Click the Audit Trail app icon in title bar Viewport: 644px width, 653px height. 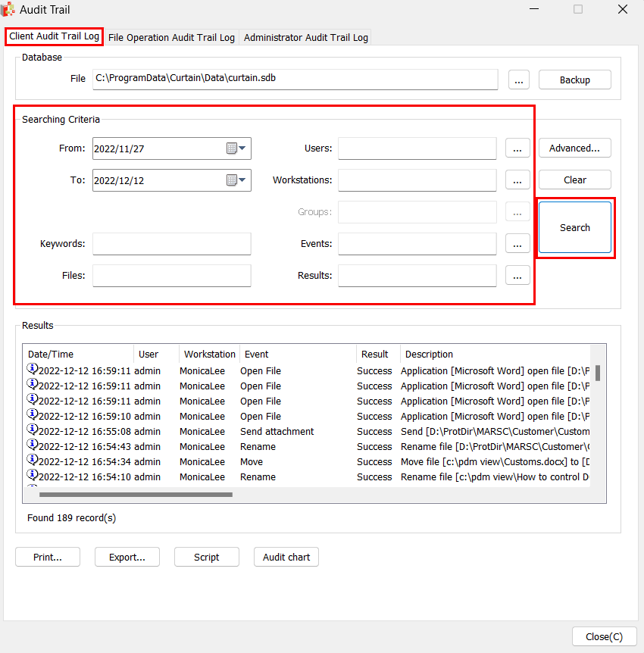coord(8,10)
